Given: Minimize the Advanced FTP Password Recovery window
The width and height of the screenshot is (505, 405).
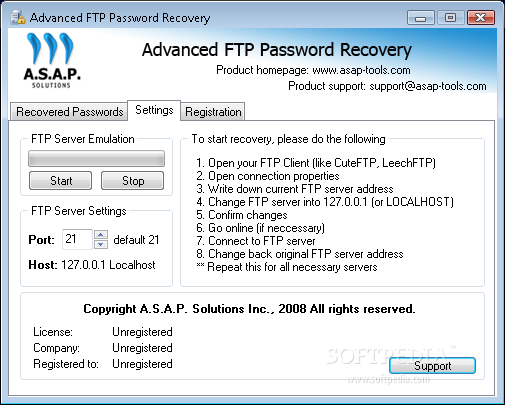Looking at the screenshot, I should point(421,18).
